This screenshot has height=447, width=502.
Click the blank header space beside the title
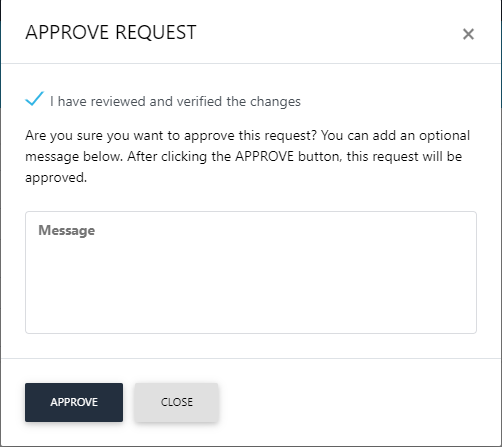pos(327,33)
